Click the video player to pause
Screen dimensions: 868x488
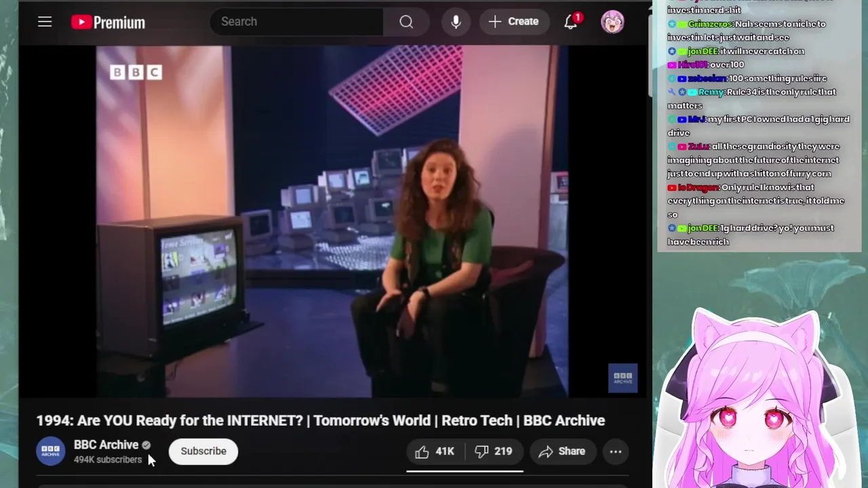(x=332, y=221)
